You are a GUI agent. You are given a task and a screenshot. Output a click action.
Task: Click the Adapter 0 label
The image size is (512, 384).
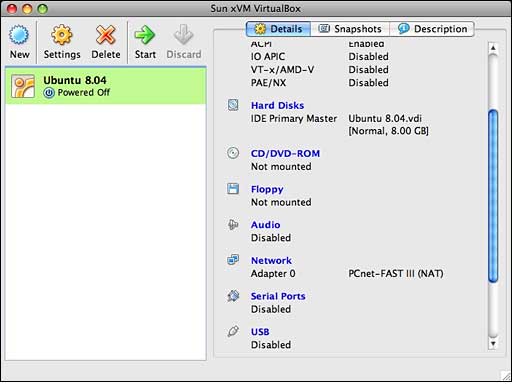click(273, 274)
